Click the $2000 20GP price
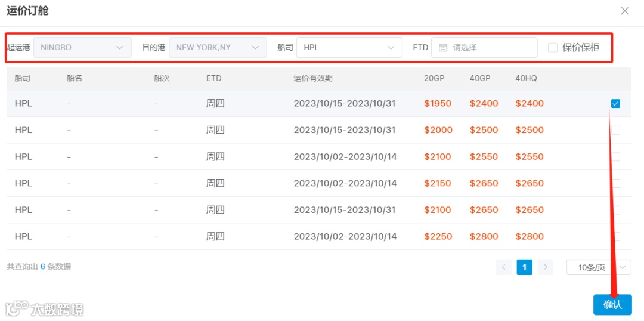This screenshot has width=644, height=321. (x=438, y=130)
